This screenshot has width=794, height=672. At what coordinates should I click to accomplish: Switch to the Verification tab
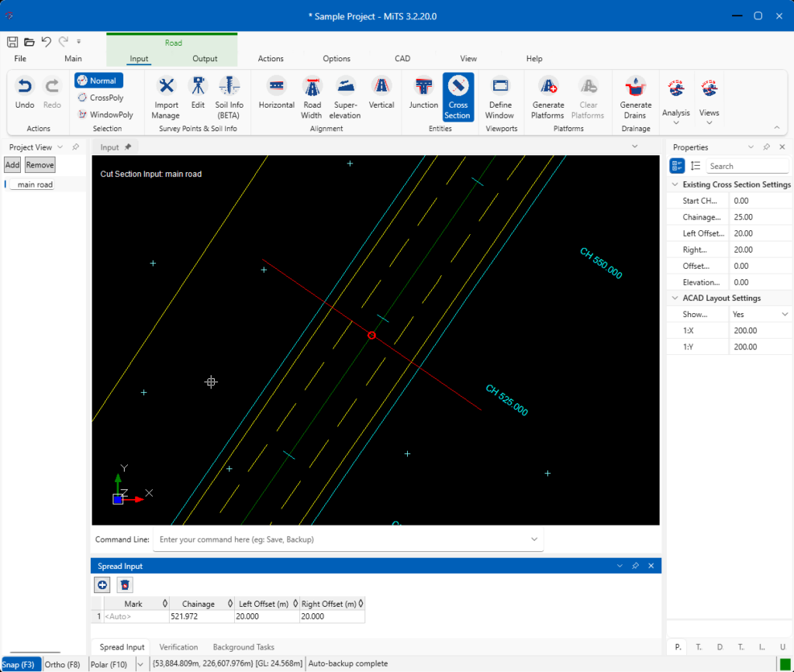178,647
